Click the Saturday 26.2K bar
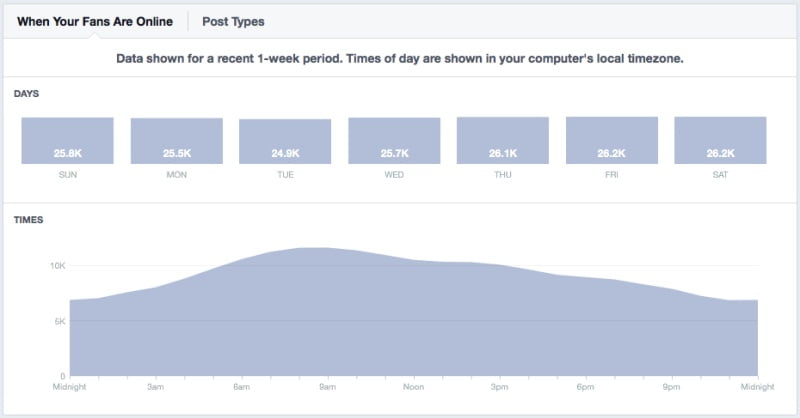Image resolution: width=800 pixels, height=418 pixels. click(x=720, y=140)
